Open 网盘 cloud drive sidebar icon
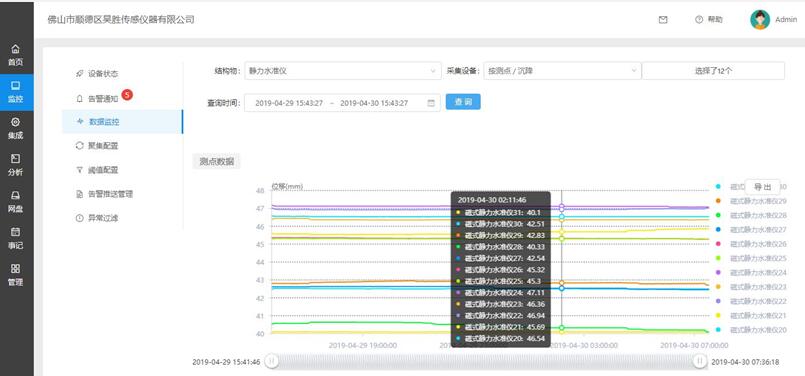Image resolution: width=805 pixels, height=376 pixels. point(15,202)
